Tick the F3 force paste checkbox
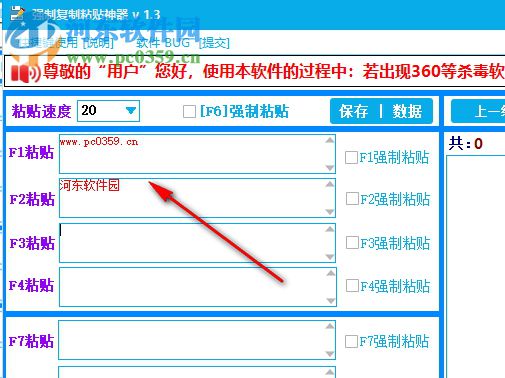The width and height of the screenshot is (505, 378). pos(352,243)
